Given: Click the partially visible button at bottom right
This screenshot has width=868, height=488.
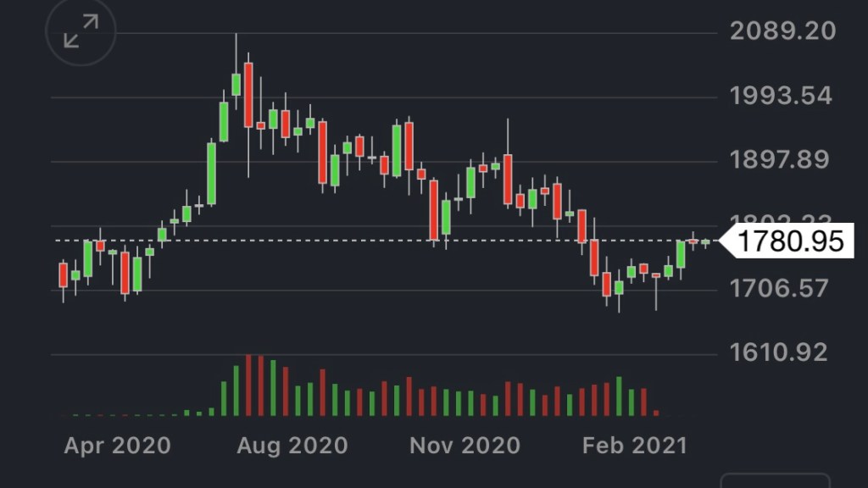Looking at the screenshot, I should 774,481.
